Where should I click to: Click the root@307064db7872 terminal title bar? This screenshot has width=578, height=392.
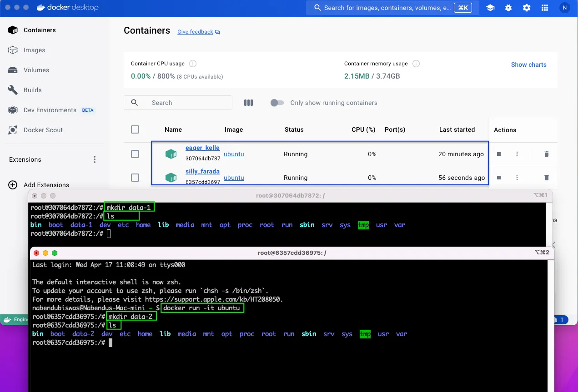pyautogui.click(x=291, y=196)
